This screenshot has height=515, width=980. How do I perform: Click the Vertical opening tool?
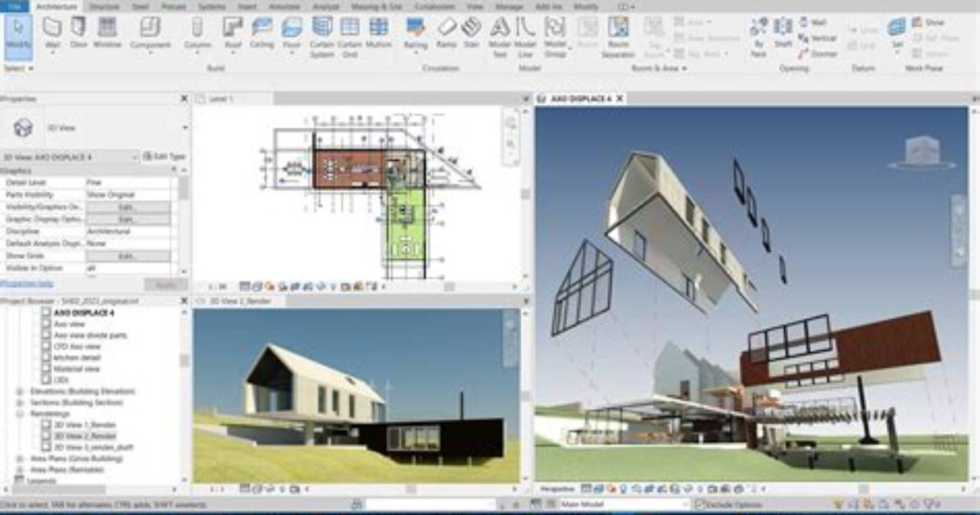click(x=818, y=39)
